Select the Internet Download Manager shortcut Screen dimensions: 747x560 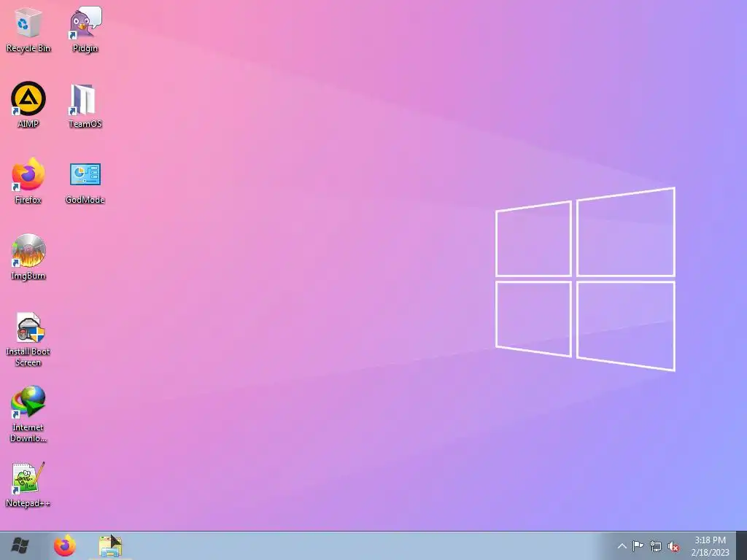click(x=28, y=414)
